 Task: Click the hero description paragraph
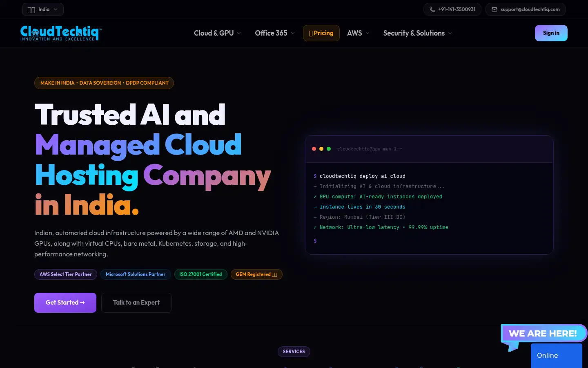pyautogui.click(x=157, y=243)
